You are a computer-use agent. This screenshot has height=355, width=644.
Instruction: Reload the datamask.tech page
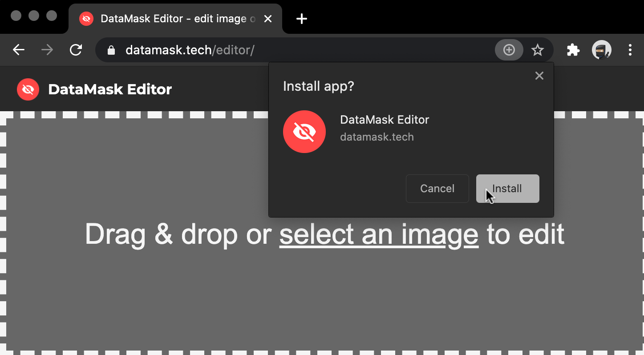pos(76,50)
